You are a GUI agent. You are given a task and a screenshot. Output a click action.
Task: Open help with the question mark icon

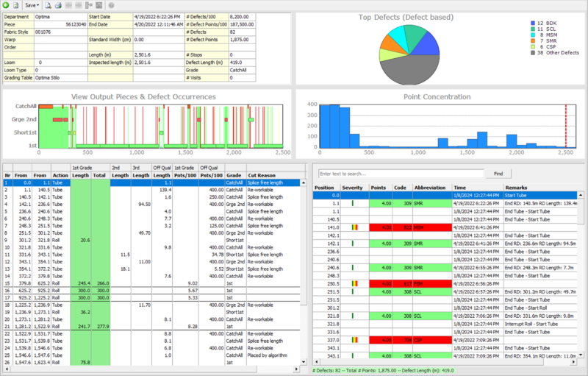(x=111, y=5)
